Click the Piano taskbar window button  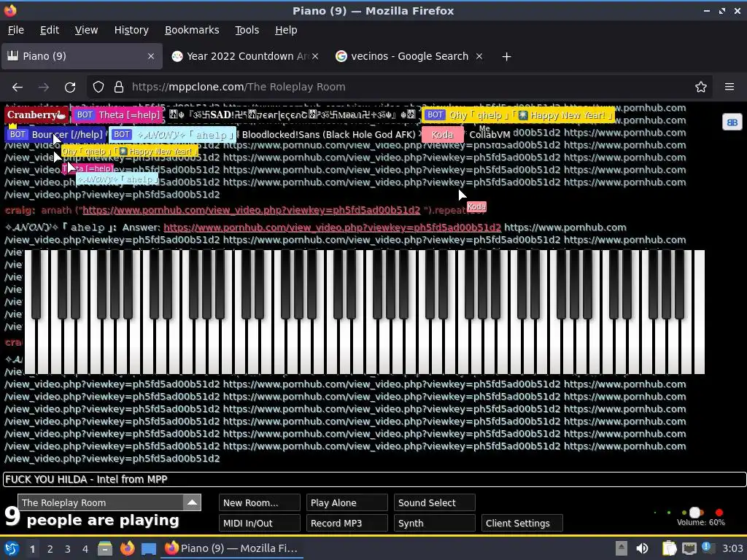point(232,548)
